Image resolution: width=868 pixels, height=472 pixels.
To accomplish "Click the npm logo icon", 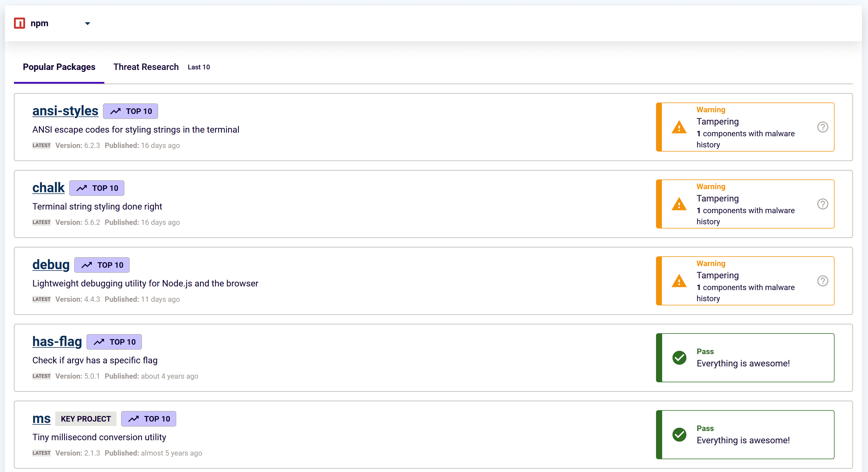I will [19, 23].
